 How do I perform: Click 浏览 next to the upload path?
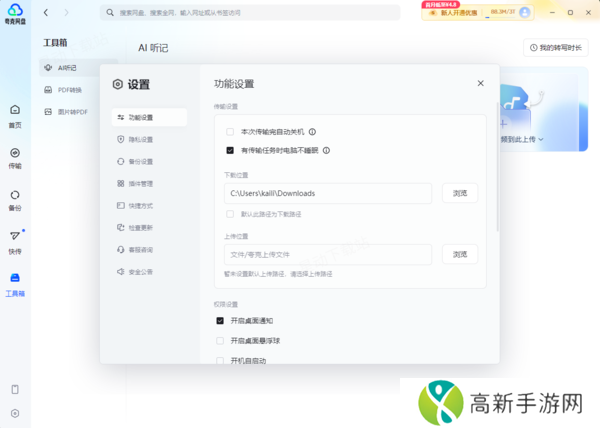(460, 254)
